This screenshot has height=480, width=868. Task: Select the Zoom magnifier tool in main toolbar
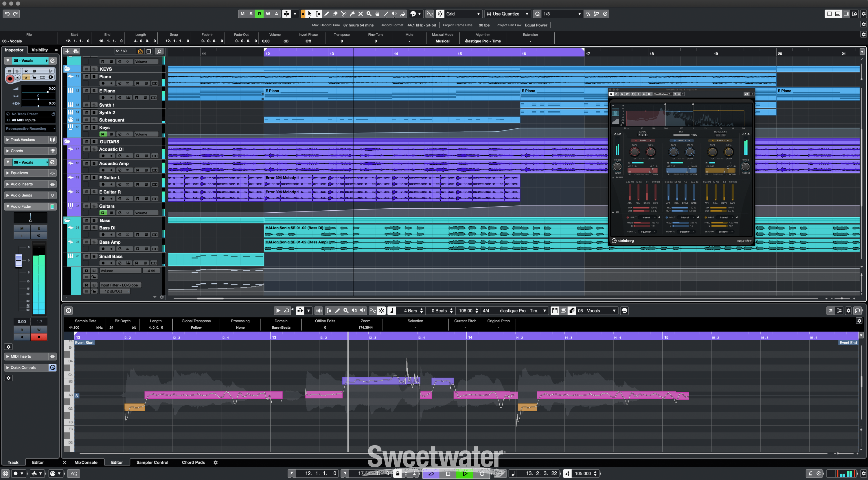[369, 14]
